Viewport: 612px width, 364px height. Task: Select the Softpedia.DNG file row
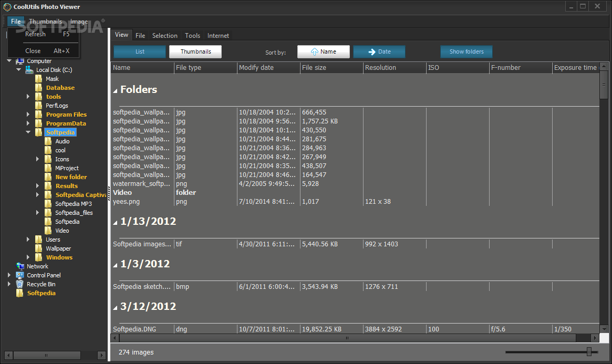pyautogui.click(x=355, y=329)
